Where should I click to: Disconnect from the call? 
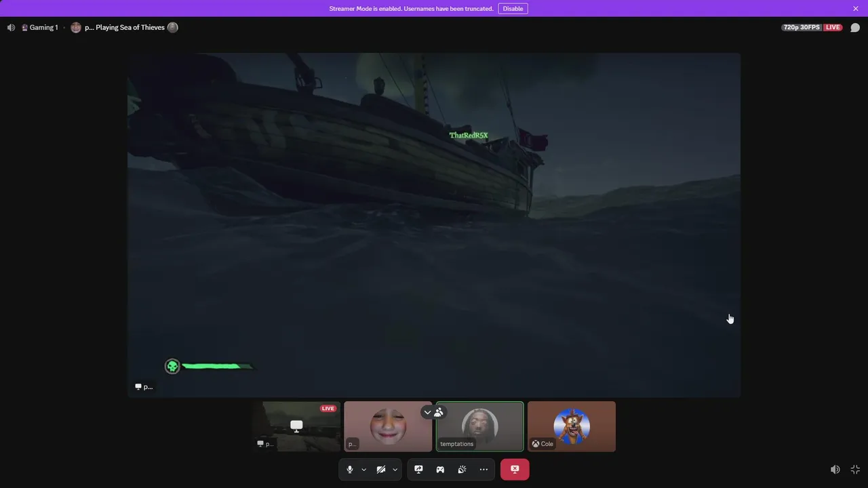[x=515, y=469]
